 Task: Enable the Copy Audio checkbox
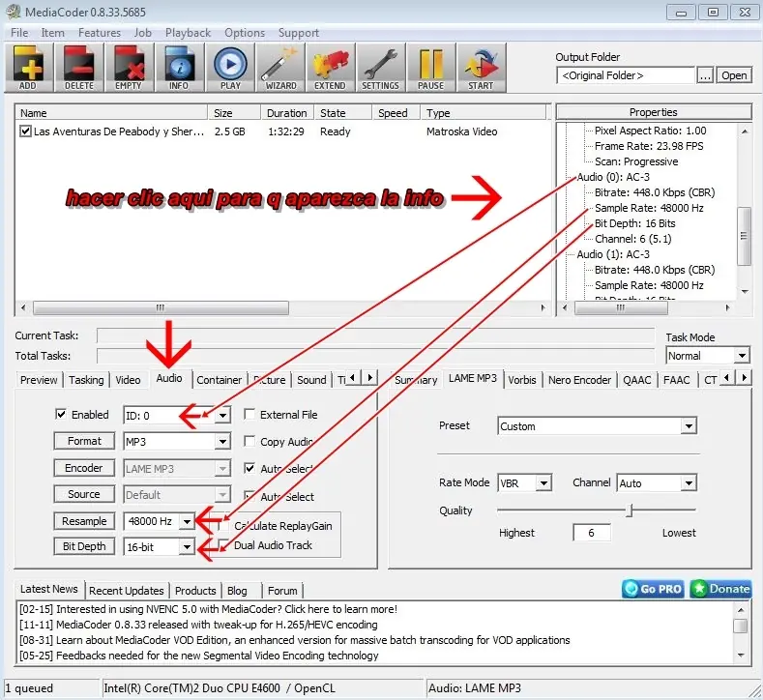pos(249,441)
